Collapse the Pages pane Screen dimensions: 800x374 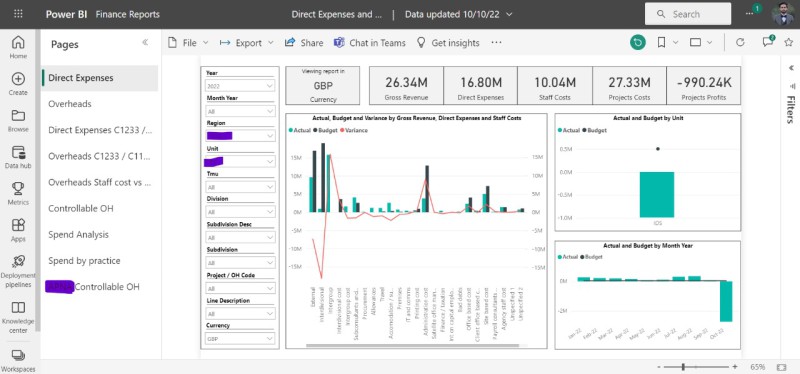point(145,42)
